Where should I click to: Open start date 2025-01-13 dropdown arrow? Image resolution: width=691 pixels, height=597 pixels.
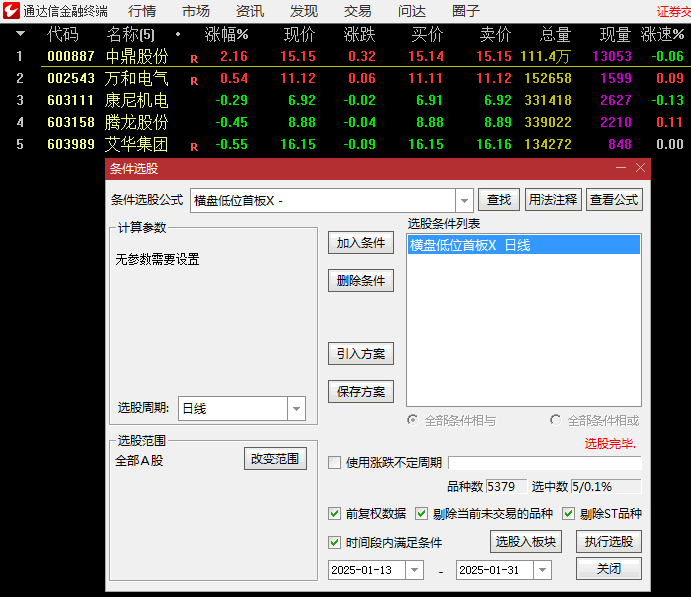pyautogui.click(x=414, y=570)
